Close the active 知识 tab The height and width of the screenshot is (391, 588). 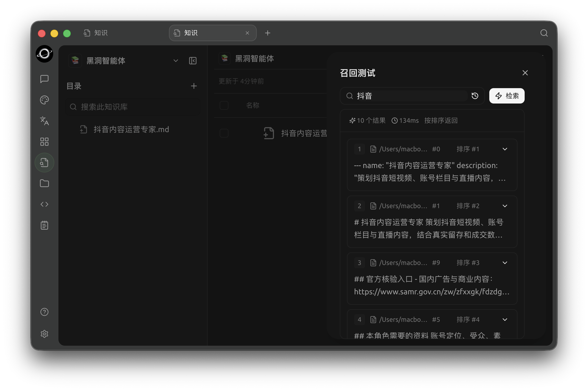tap(247, 33)
